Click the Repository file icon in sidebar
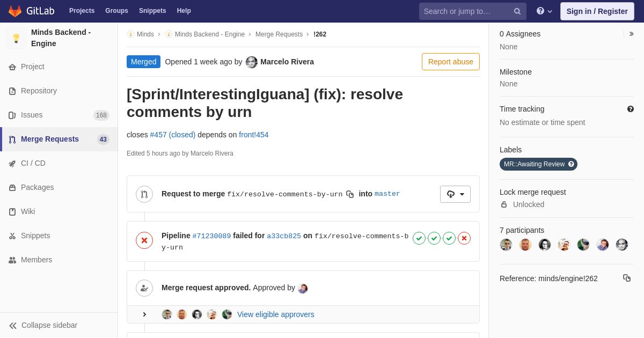The image size is (644, 338). pos(12,91)
